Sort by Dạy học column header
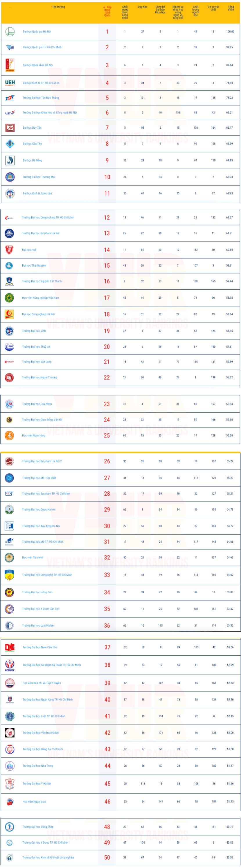The image size is (241, 868). 143,7
